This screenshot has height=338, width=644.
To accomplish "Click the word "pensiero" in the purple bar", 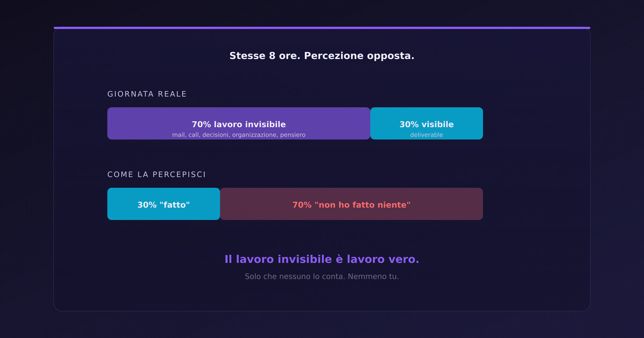I will click(x=292, y=135).
